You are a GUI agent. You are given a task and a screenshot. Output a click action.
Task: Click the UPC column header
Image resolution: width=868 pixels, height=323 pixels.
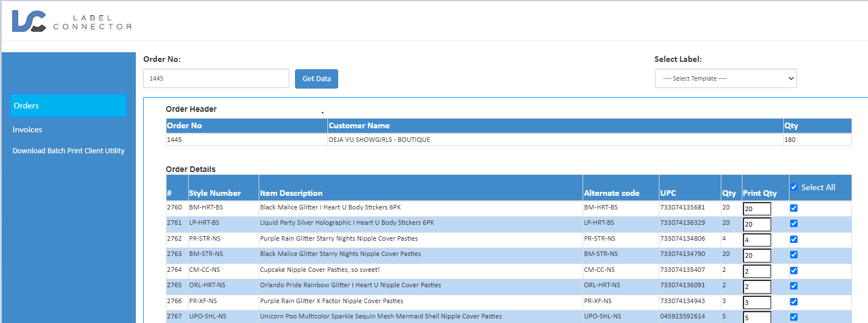[x=668, y=193]
